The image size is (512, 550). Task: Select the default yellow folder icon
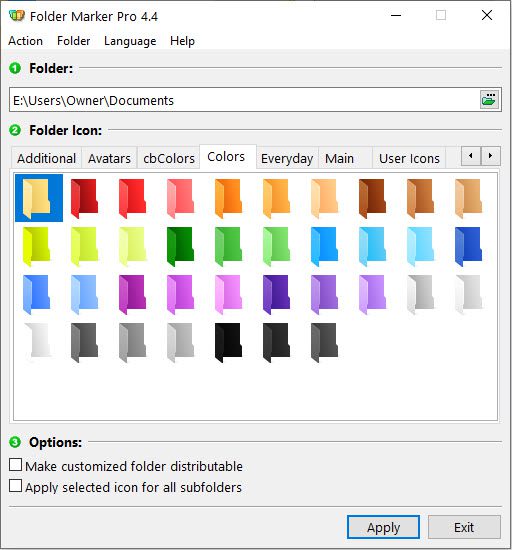tap(39, 198)
